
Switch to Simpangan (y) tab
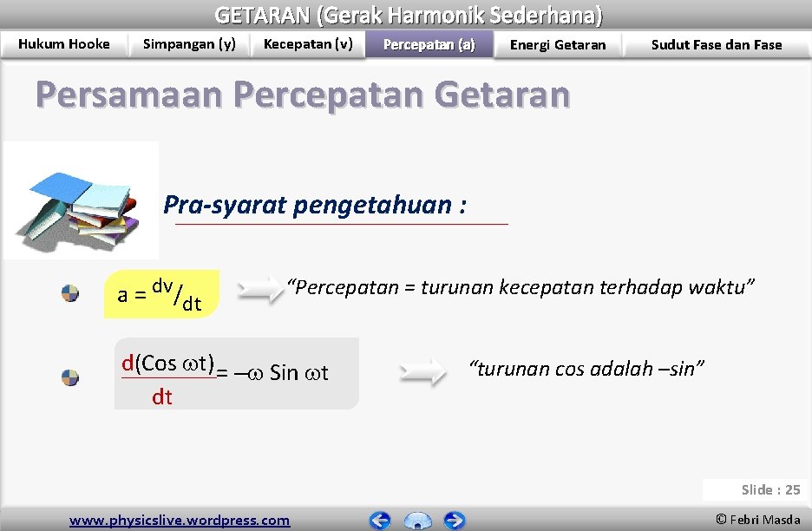coord(189,44)
